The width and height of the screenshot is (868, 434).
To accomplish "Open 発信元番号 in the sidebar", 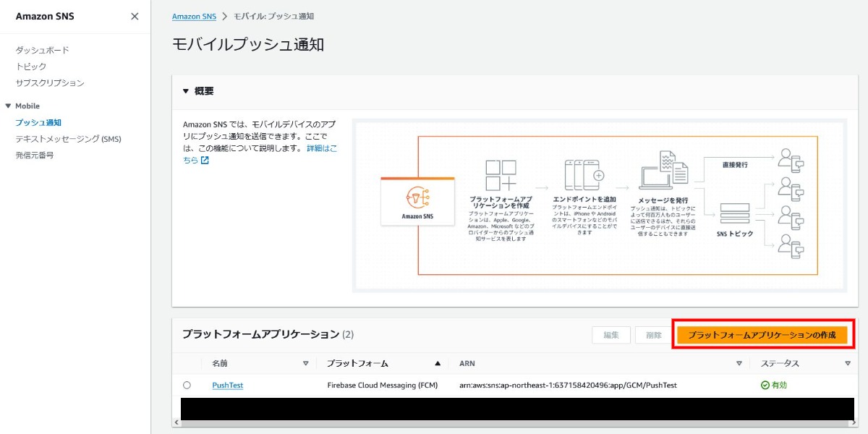I will click(35, 155).
